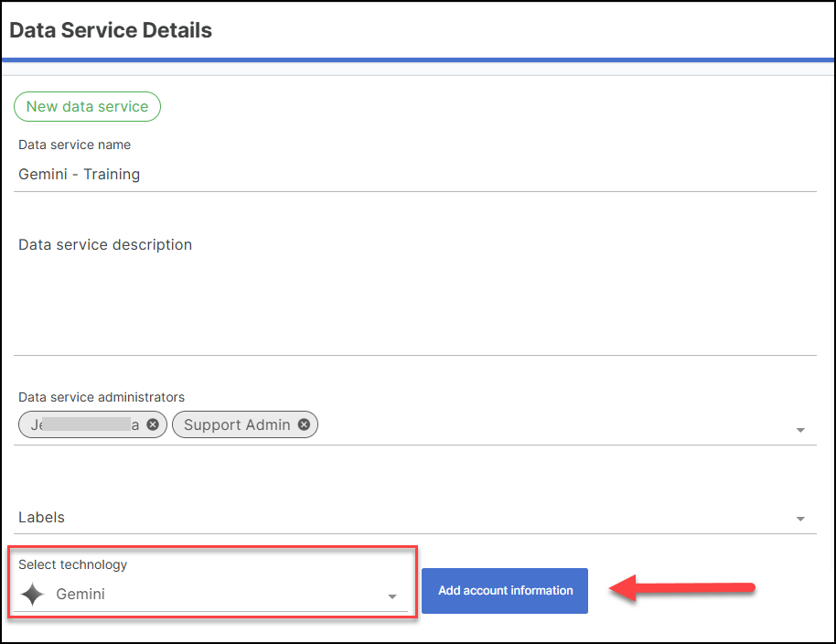836x644 pixels.
Task: Click the Data service description placeholder text
Action: point(105,245)
